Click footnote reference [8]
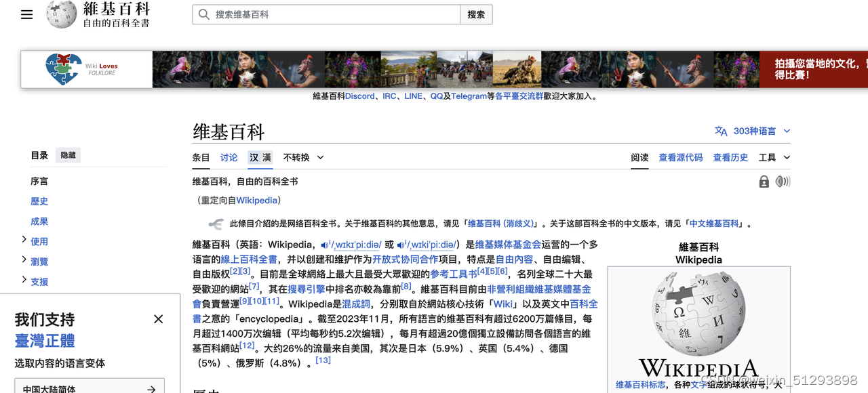 406,286
